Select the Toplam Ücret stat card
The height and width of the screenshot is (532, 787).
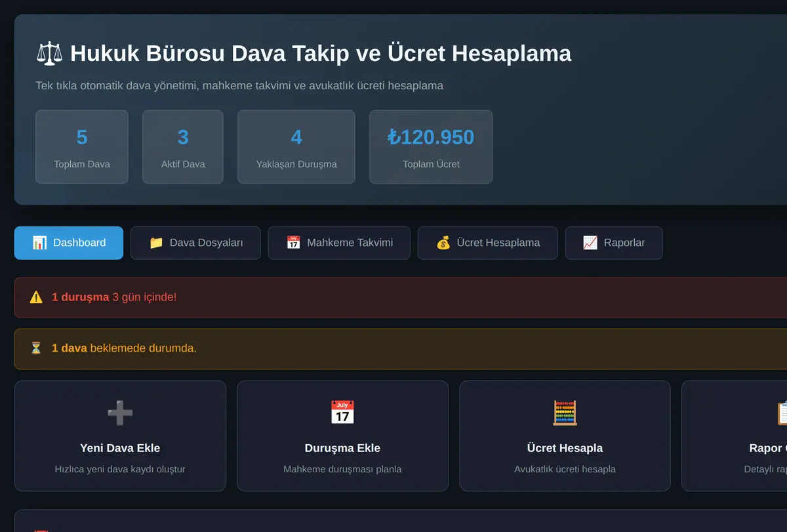click(x=431, y=147)
